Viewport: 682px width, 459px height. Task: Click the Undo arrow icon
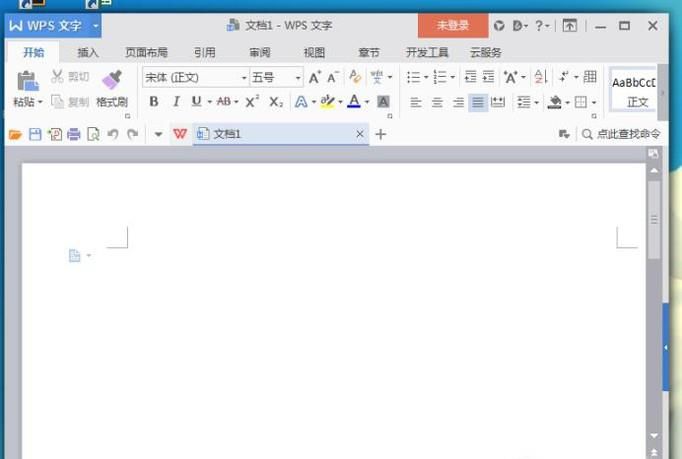tap(112, 134)
